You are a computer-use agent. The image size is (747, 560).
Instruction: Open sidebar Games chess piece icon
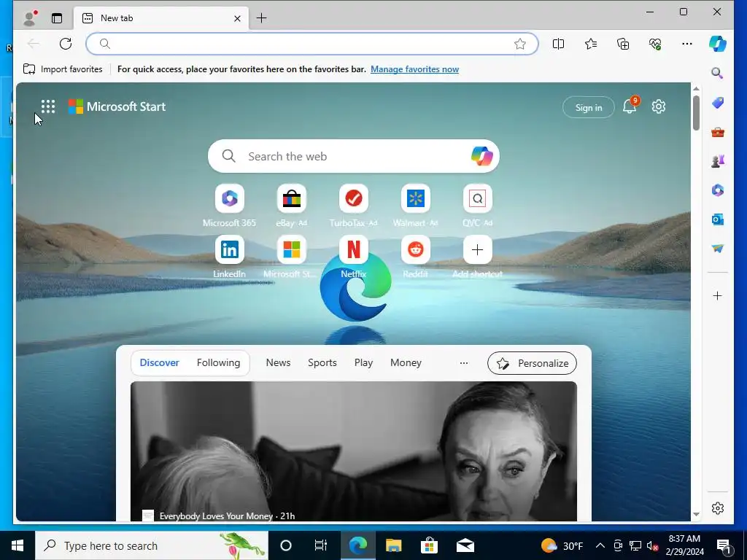coord(718,161)
